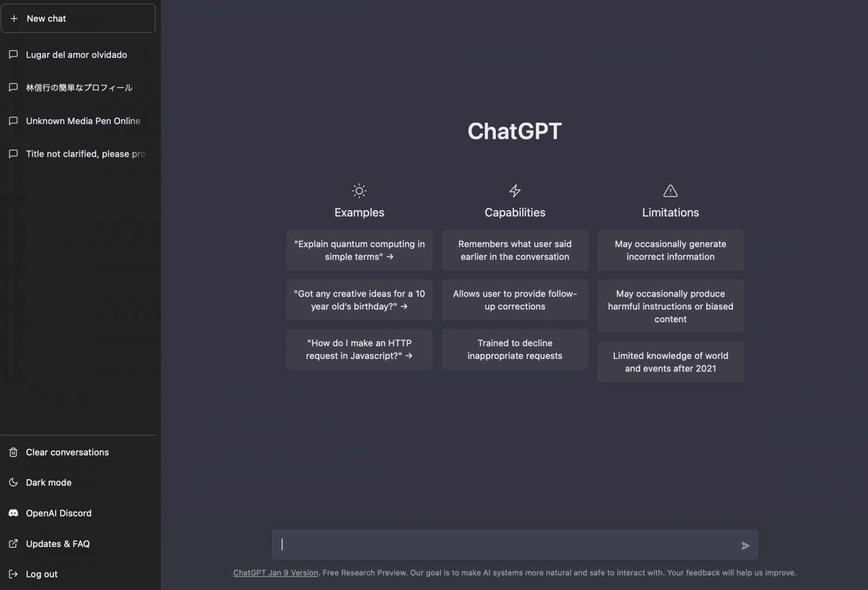Open OpenAI Discord link
Screen dimensions: 868x590
pyautogui.click(x=78, y=513)
